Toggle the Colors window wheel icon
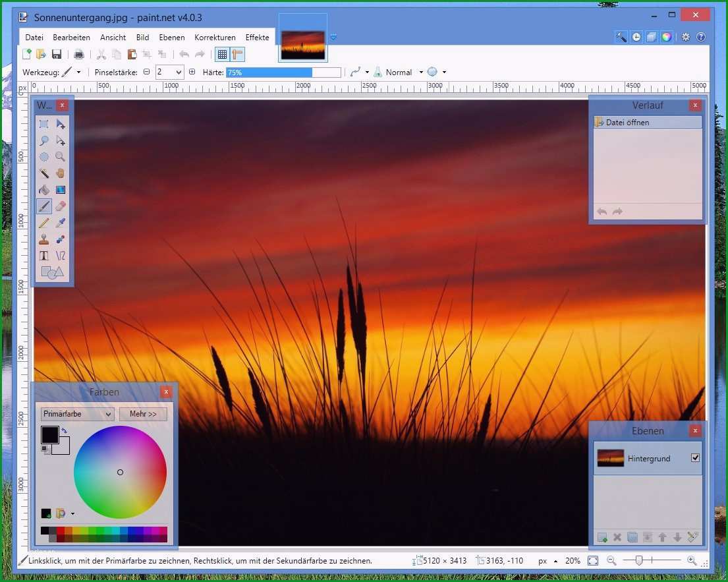The height and width of the screenshot is (582, 728). point(667,37)
